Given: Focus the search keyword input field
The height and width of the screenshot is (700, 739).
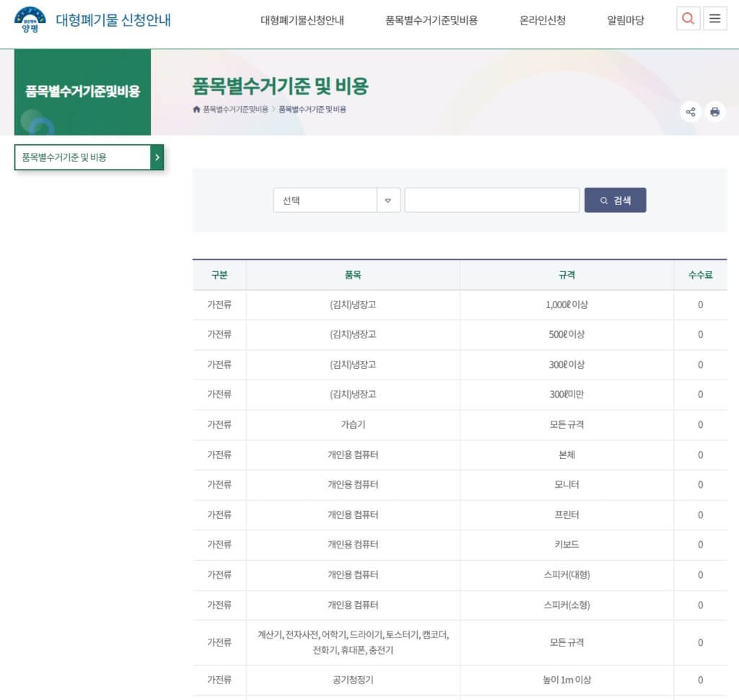Looking at the screenshot, I should coord(491,201).
